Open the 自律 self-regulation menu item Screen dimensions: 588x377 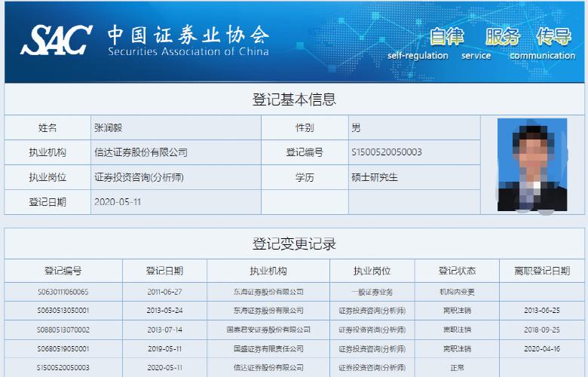(x=446, y=37)
